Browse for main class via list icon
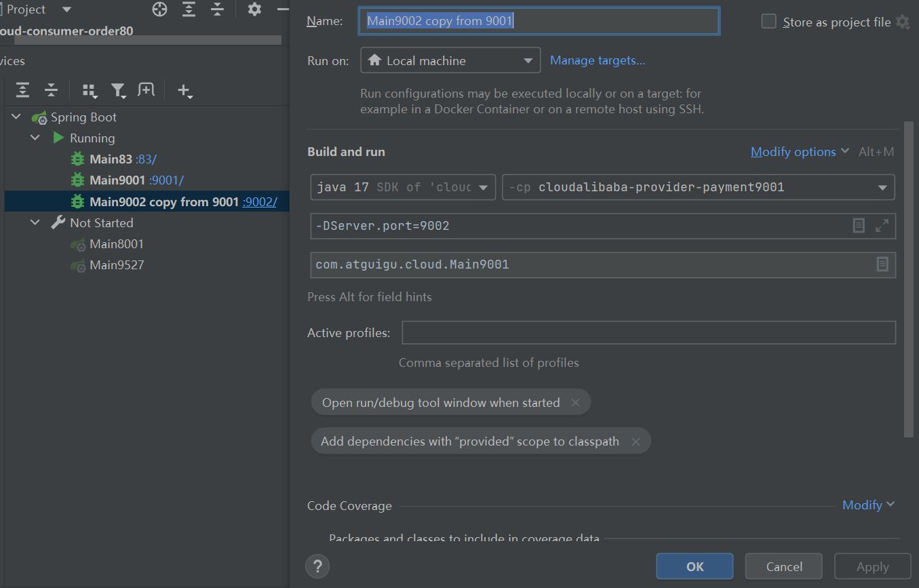919x588 pixels. coord(882,264)
